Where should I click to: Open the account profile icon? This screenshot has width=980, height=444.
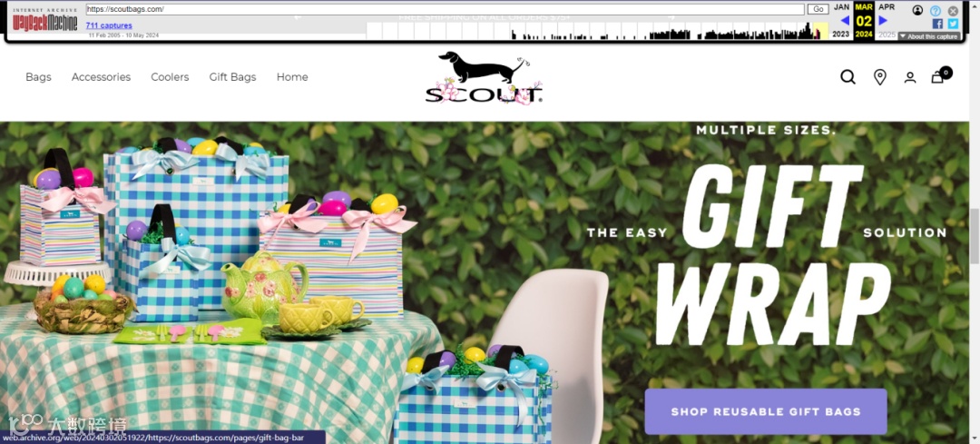[910, 77]
